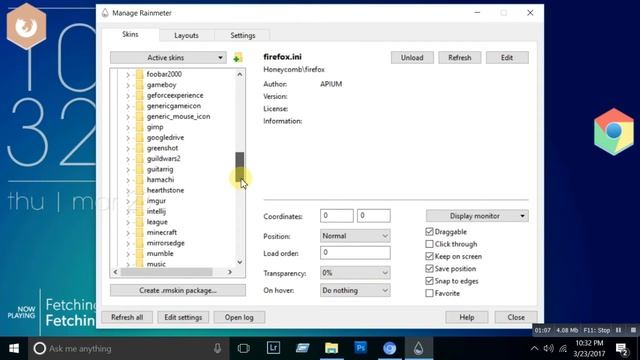Switch to the Settings tab
This screenshot has width=640, height=360.
point(242,36)
